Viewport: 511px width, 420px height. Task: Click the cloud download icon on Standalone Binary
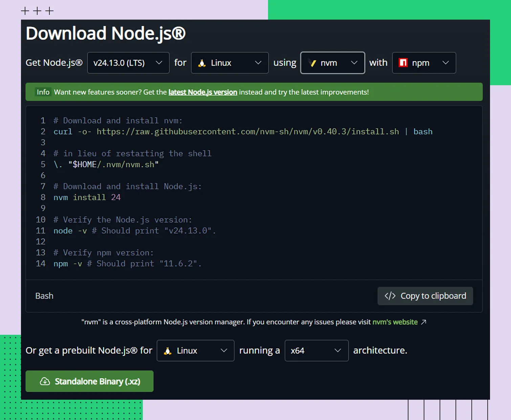[x=45, y=381]
